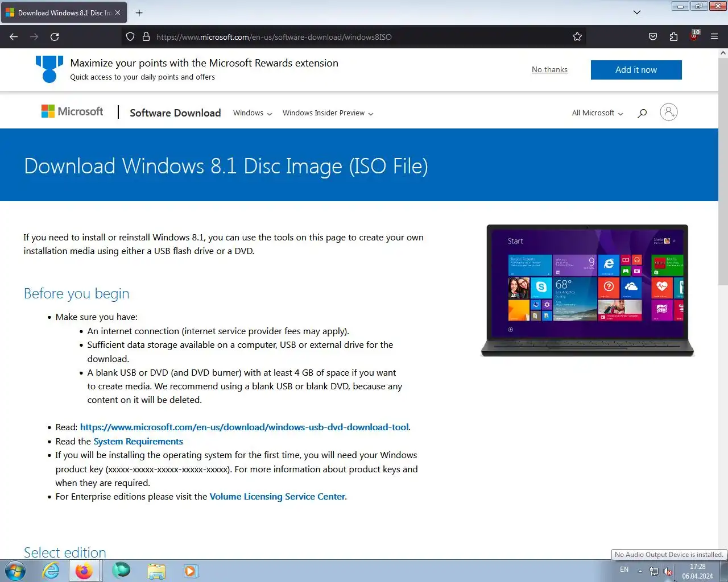728x582 pixels.
Task: Go back to the previous page
Action: (14, 37)
